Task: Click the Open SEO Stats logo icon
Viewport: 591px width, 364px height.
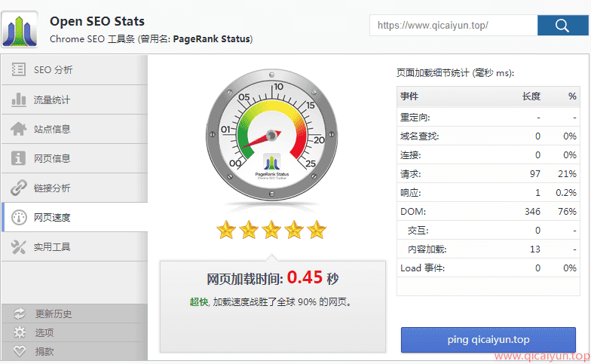Action: [20, 29]
